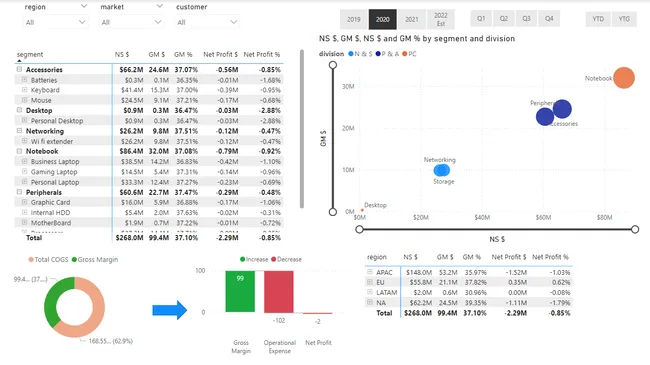650x365 pixels.
Task: Collapse the Networking segment row
Action: point(19,131)
